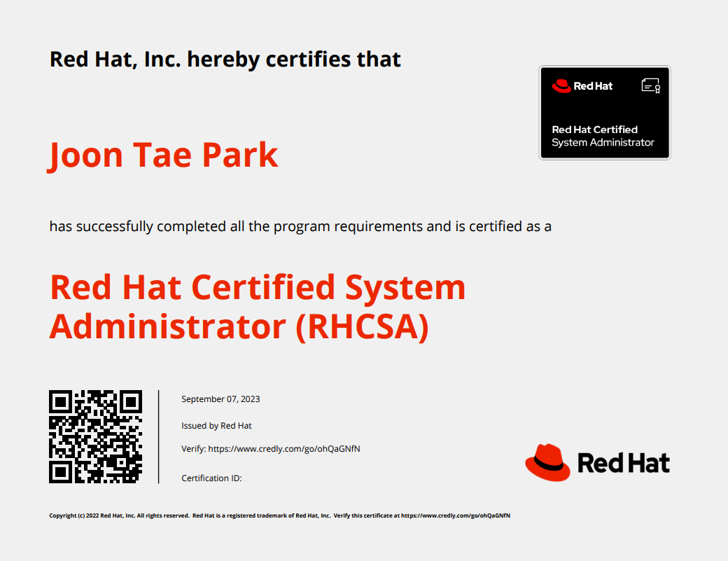Click 'System Administrator' text inside the black badge
Viewport: 728px width, 561px height.
tap(603, 142)
